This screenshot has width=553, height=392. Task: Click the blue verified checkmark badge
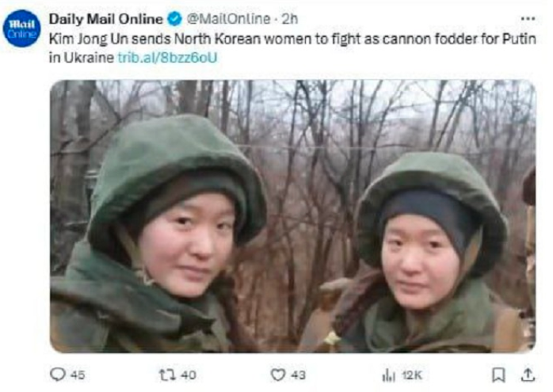pos(174,19)
